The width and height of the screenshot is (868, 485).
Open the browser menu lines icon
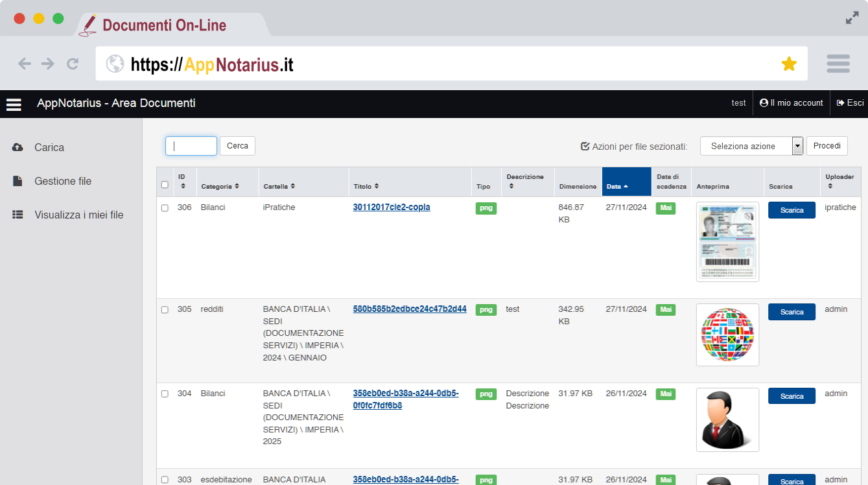(838, 64)
